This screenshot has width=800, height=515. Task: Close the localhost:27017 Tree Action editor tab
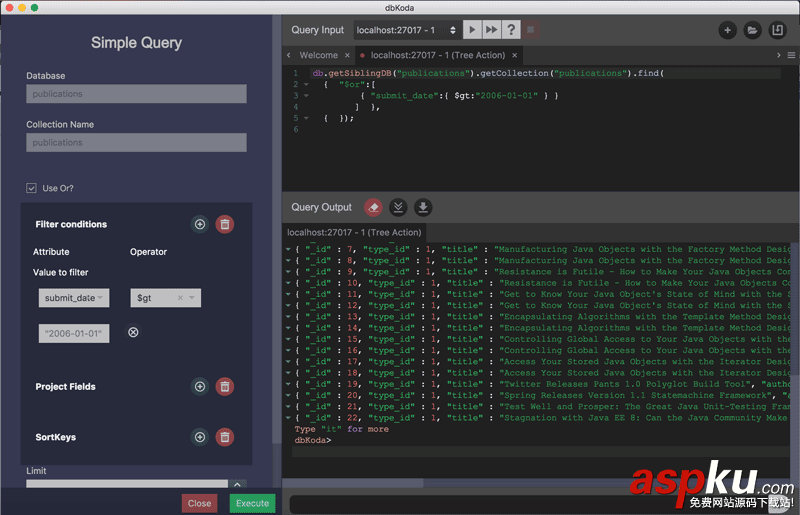(514, 55)
